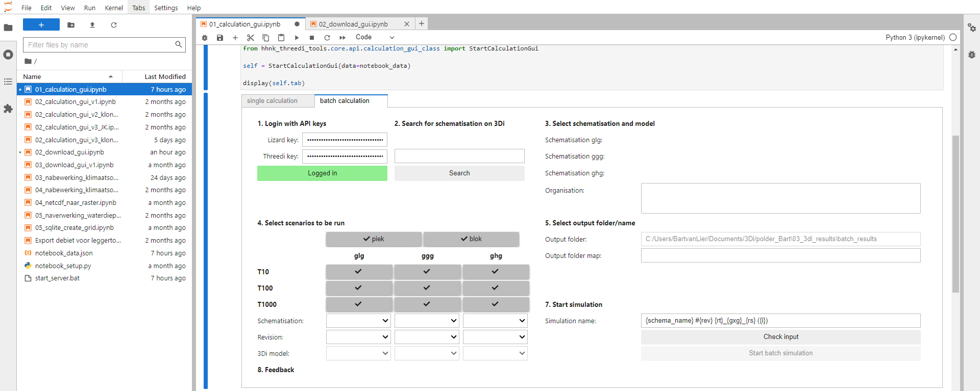Screen dimensions: 980x391
Task: Toggle T1000 glg scenario
Action: tap(359, 304)
